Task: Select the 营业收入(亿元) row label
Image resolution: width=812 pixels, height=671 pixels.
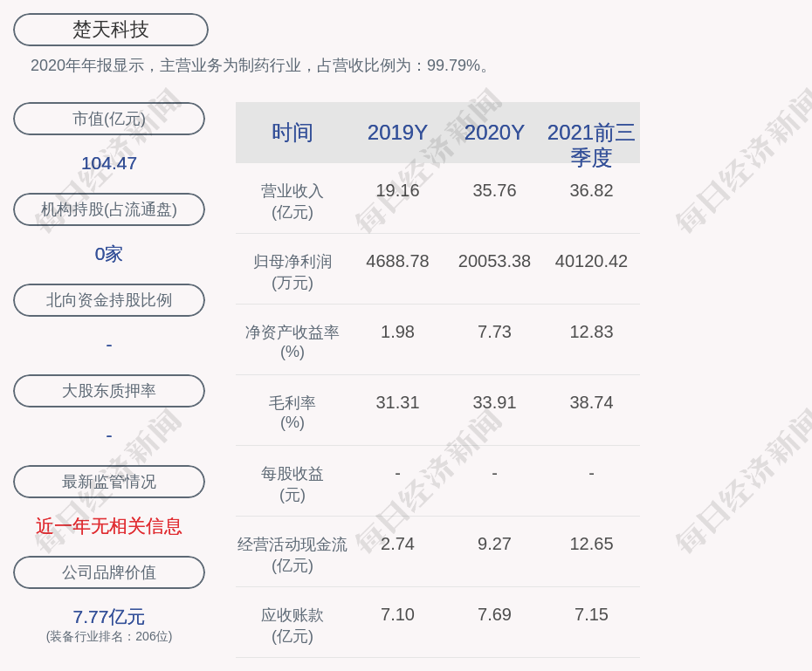Action: (292, 201)
